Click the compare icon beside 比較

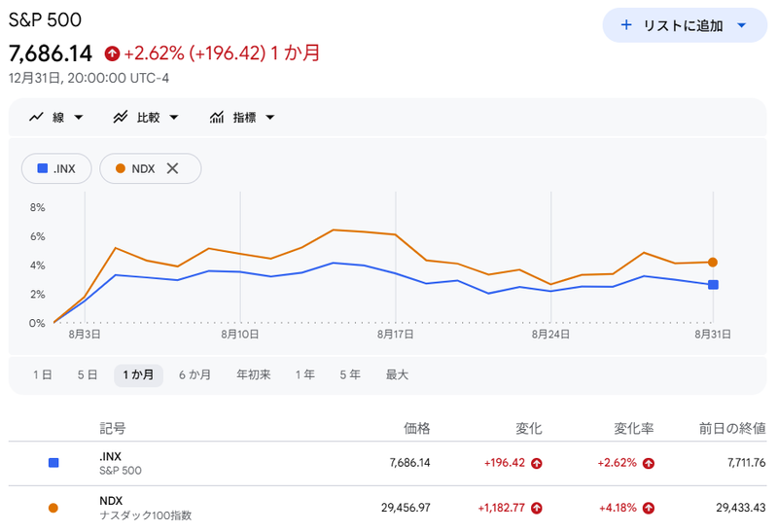point(121,117)
